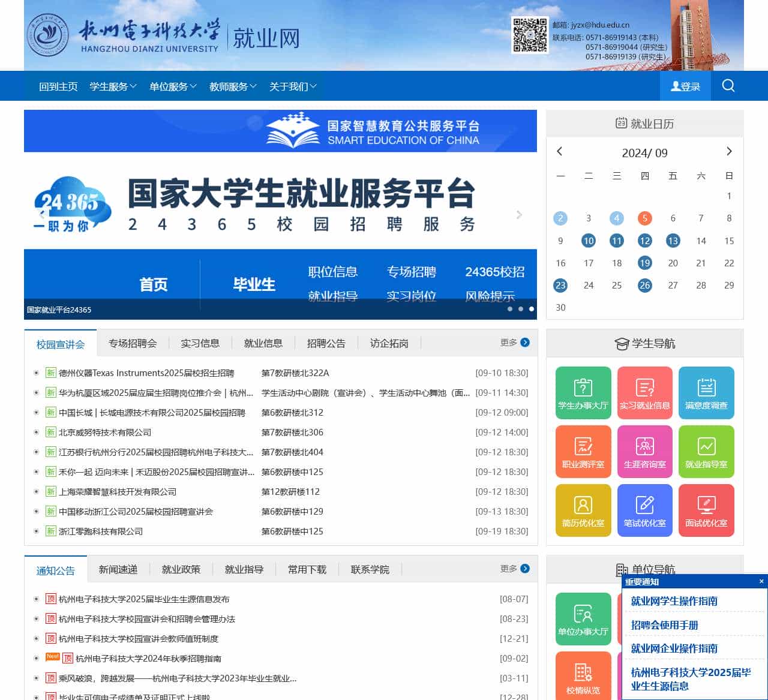
Task: Switch to the 就业政策 tab
Action: point(181,569)
